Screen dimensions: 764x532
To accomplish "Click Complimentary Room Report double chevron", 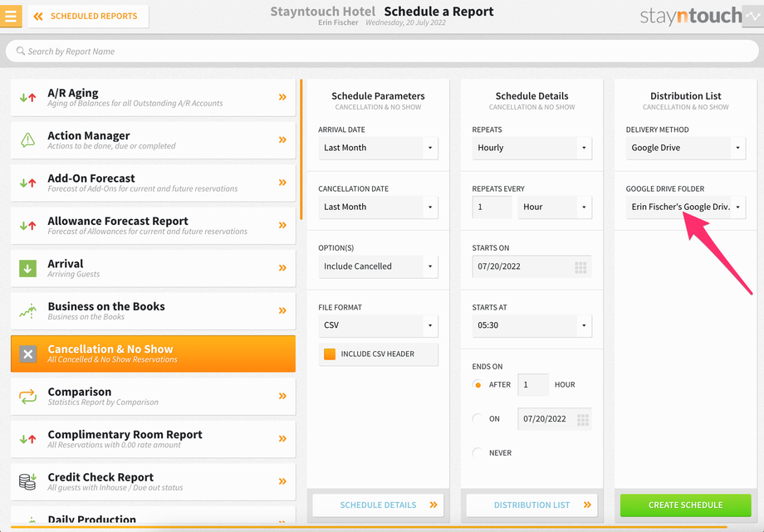I will (282, 438).
